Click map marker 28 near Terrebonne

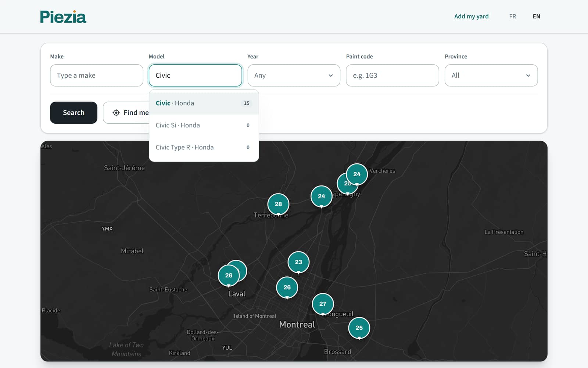[278, 204]
